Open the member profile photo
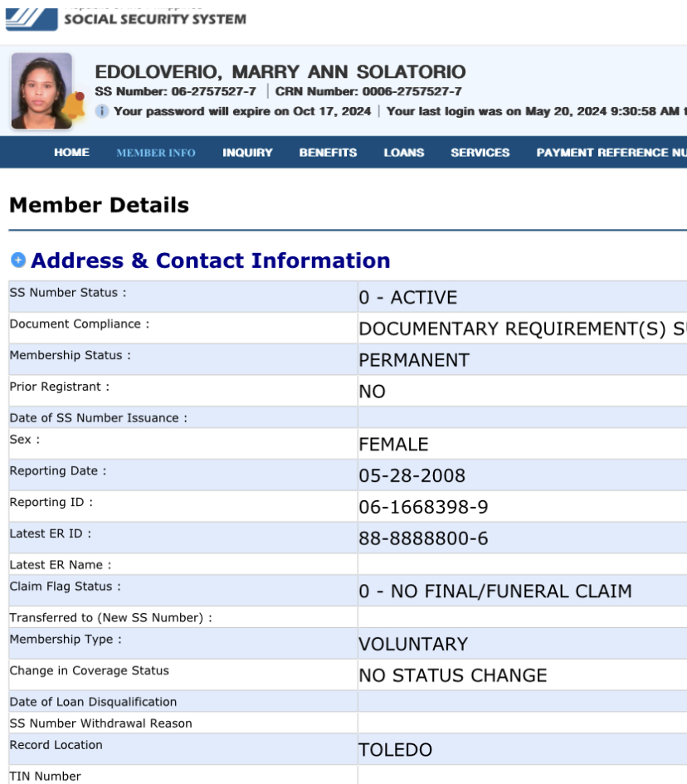The width and height of the screenshot is (687, 784). [x=41, y=90]
